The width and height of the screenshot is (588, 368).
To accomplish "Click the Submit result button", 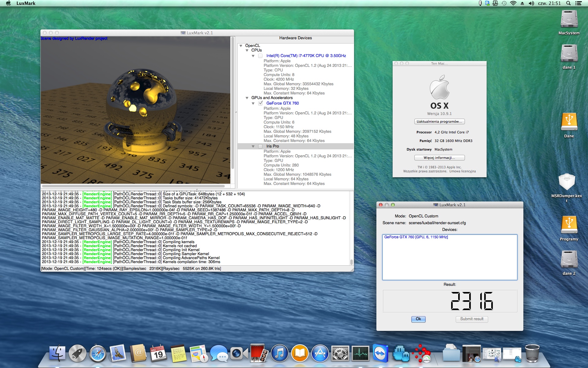I will tap(472, 319).
